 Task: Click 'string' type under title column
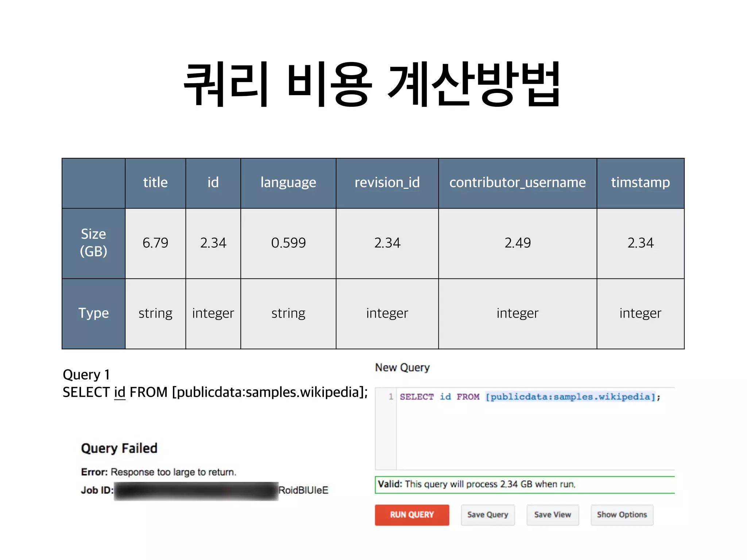[x=155, y=313]
